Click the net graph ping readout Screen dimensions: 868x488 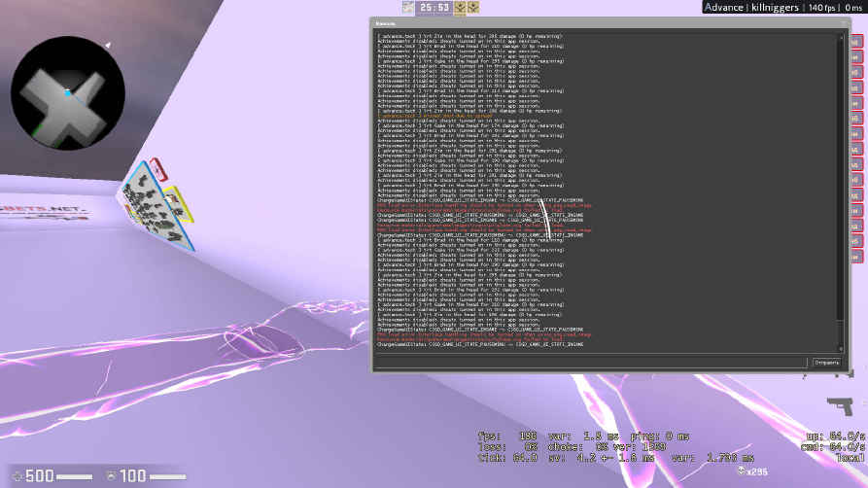(658, 436)
